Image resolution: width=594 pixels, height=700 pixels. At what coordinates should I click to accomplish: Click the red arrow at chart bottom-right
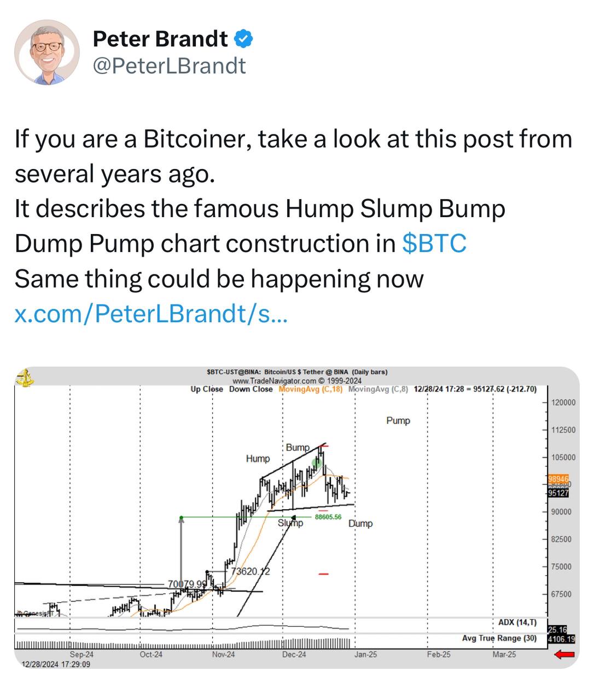click(x=564, y=654)
